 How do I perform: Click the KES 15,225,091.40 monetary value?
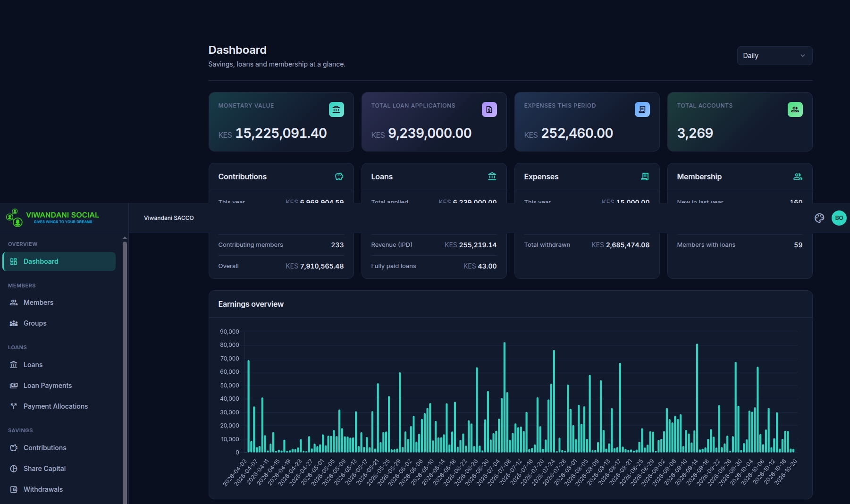point(272,134)
